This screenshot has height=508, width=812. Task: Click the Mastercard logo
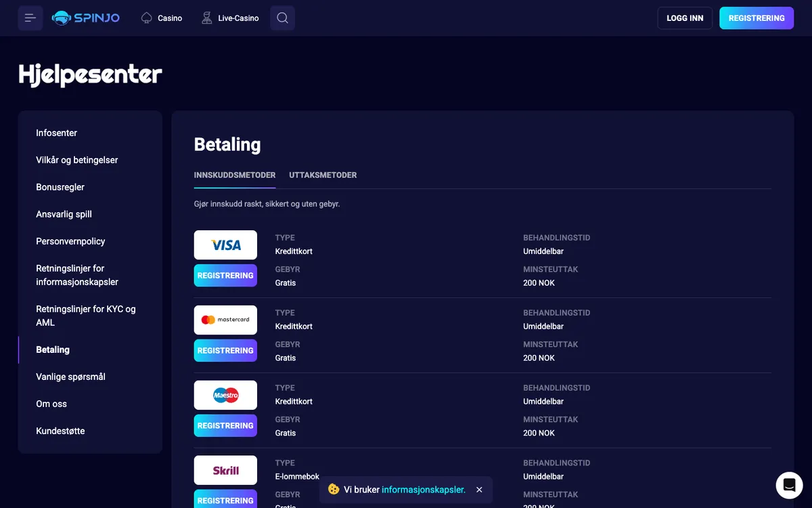pyautogui.click(x=225, y=320)
